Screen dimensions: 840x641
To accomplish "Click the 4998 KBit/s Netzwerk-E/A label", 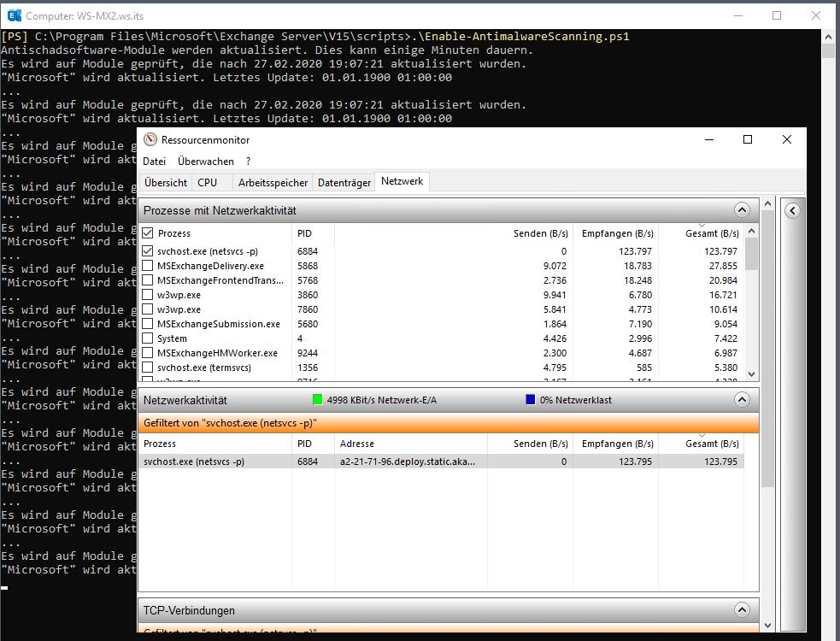I will [x=381, y=400].
